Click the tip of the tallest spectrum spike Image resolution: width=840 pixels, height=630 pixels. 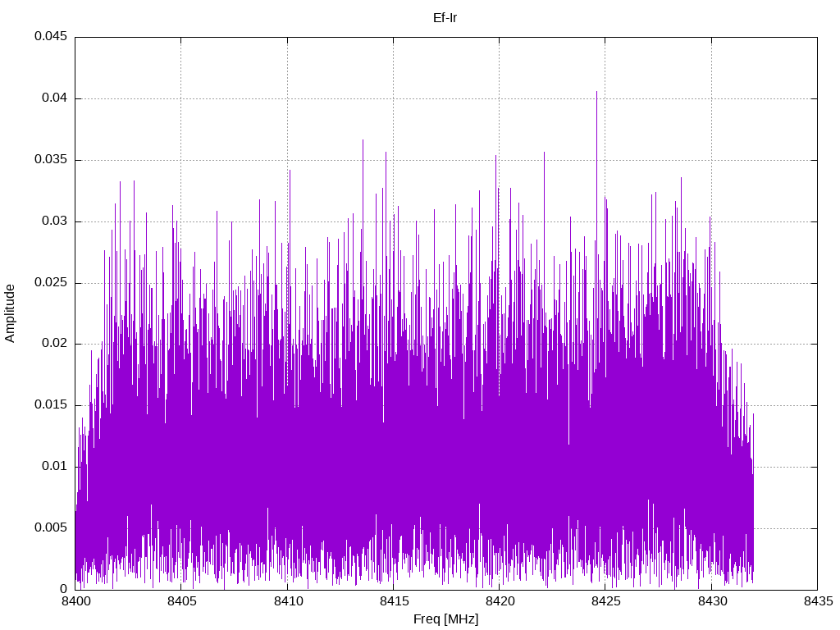(x=596, y=92)
